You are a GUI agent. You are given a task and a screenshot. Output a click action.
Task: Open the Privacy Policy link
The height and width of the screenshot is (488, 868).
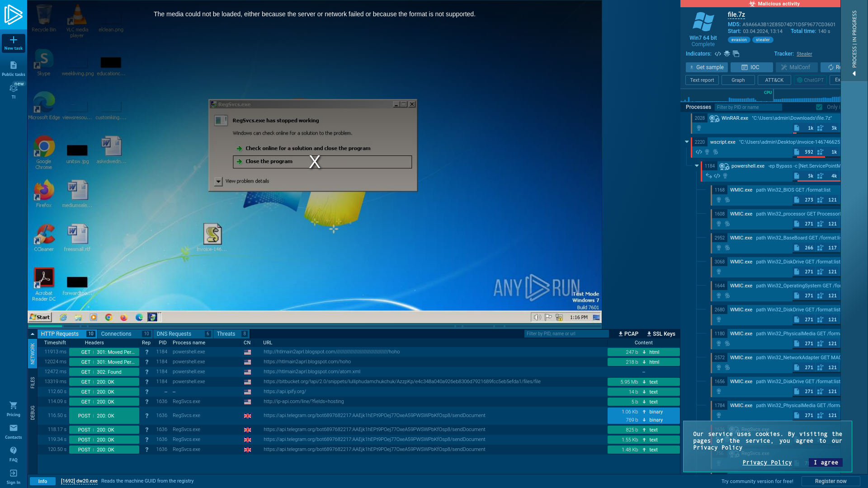[767, 463]
